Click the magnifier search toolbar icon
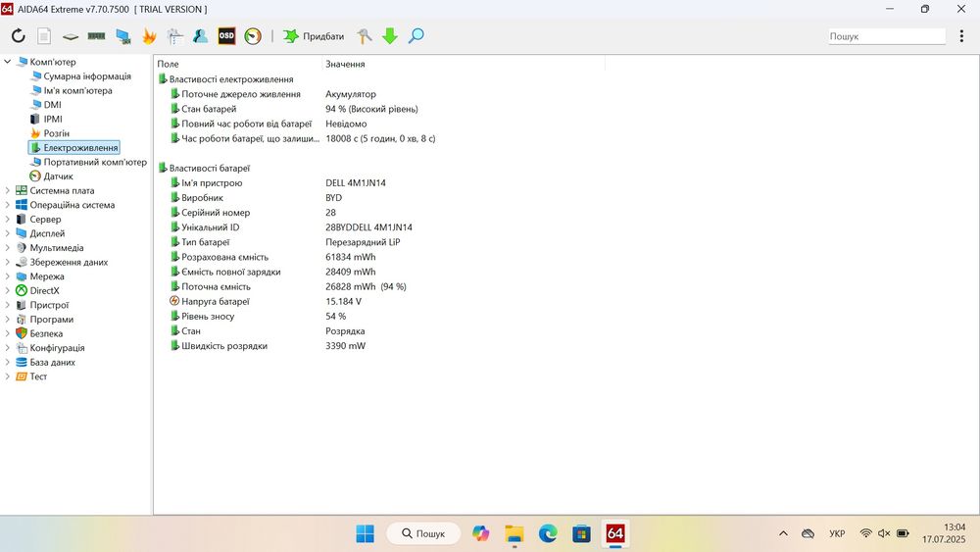The image size is (980, 552). tap(416, 36)
